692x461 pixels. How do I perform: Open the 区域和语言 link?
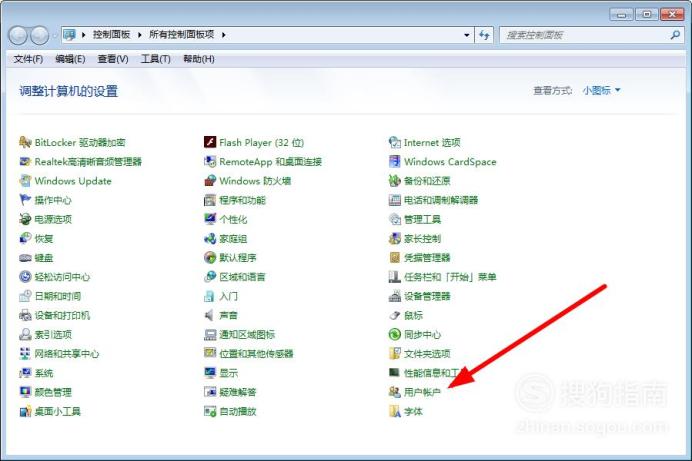point(242,277)
